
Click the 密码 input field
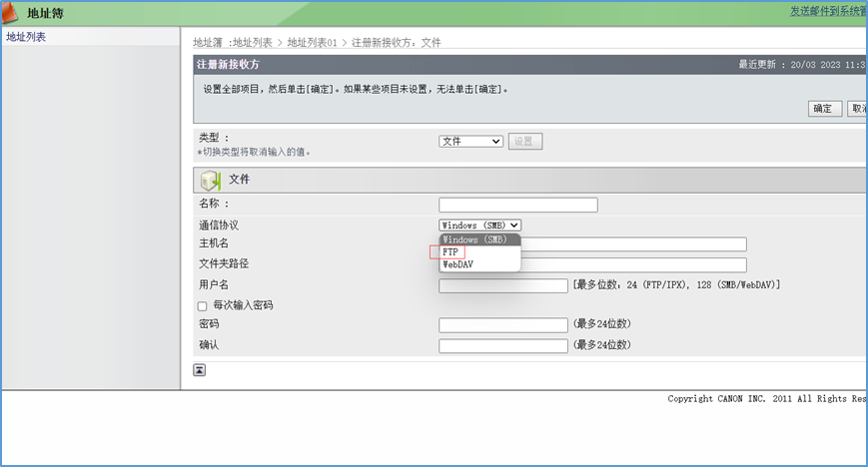[x=502, y=325]
